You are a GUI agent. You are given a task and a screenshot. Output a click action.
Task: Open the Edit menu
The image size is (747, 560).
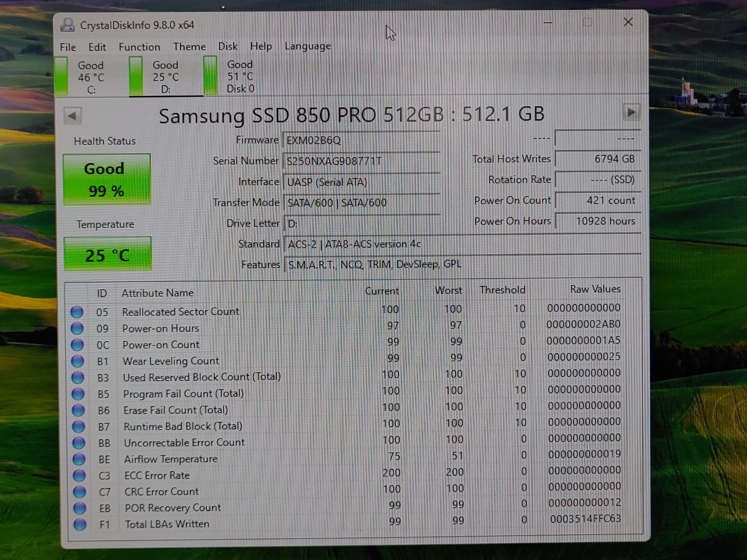97,47
